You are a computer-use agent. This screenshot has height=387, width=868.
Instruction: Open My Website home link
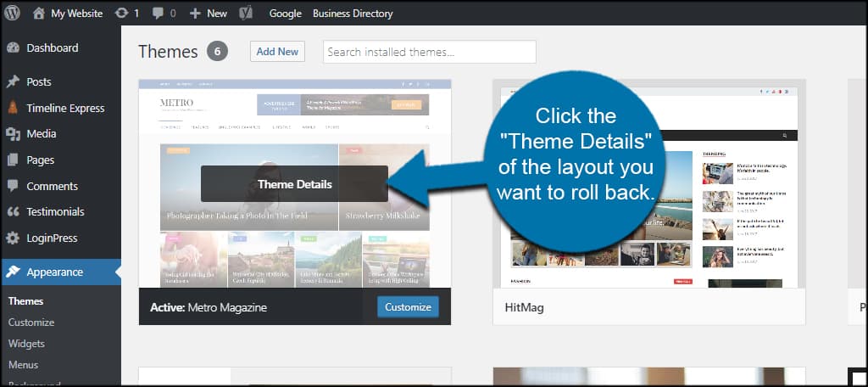pos(68,14)
